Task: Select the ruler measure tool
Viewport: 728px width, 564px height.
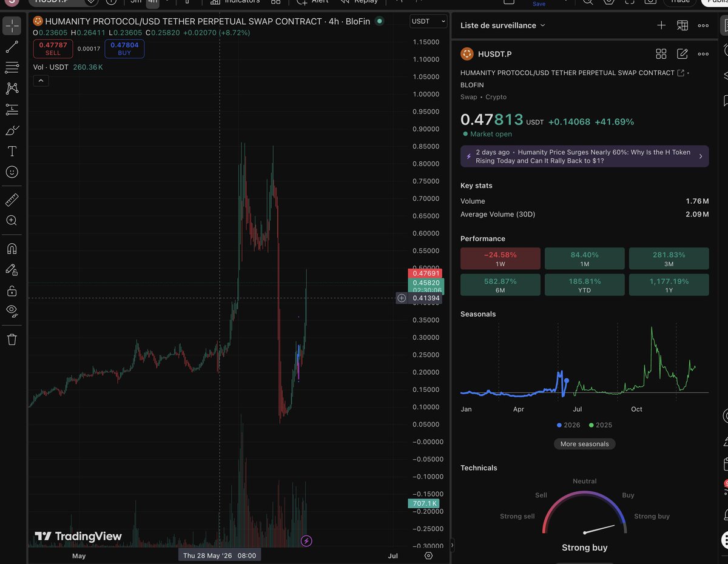Action: coord(12,200)
